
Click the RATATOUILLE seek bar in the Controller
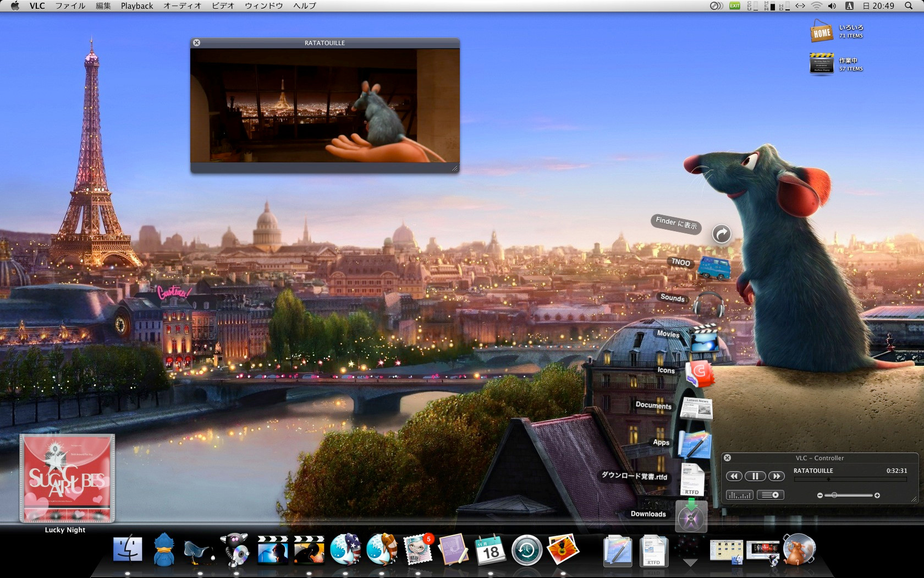(x=850, y=479)
